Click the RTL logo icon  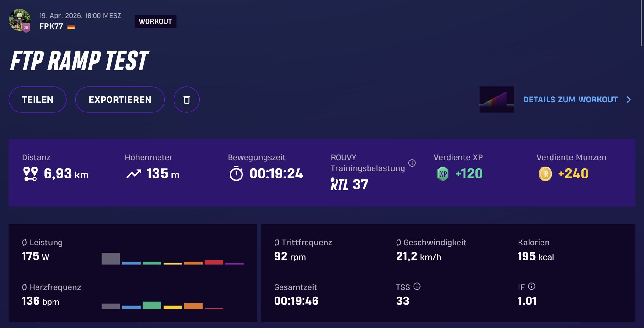tap(339, 184)
